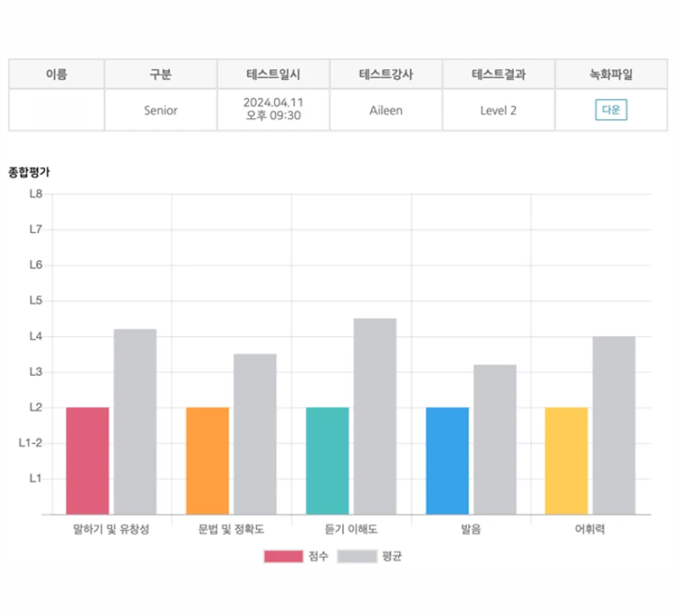Click the gray average bar for 말하기 및 유창성

[x=135, y=422]
